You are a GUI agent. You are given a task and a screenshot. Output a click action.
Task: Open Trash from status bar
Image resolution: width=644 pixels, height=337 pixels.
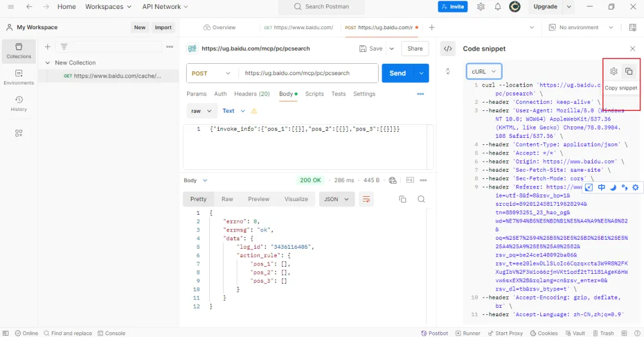pos(603,333)
